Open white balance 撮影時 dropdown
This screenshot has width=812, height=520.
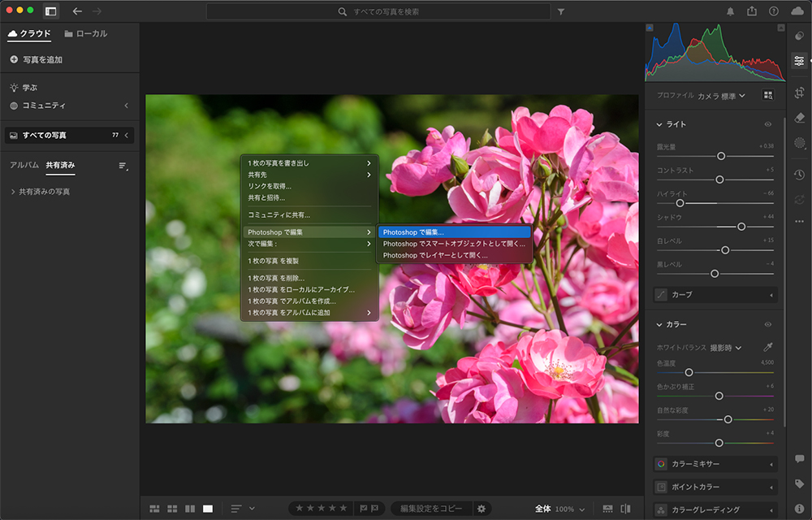(725, 348)
